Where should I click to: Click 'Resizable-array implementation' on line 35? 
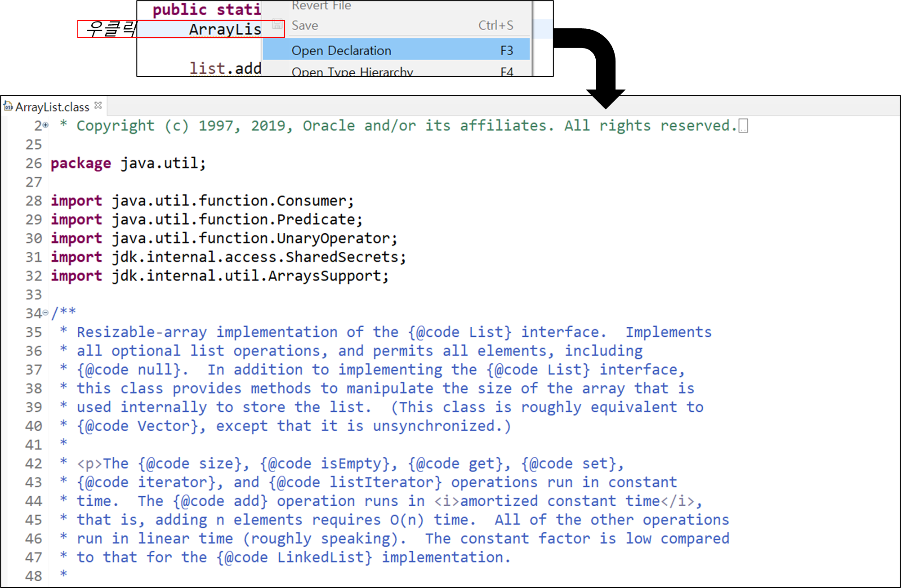click(207, 332)
